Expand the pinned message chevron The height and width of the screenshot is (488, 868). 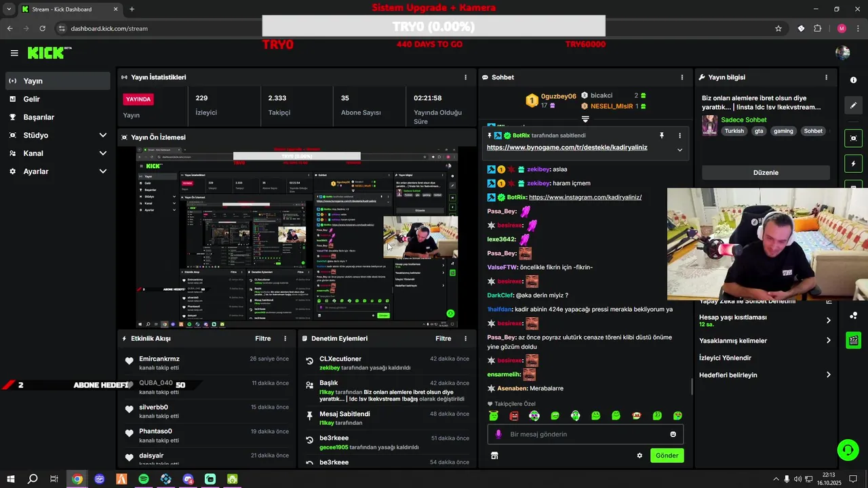click(679, 150)
